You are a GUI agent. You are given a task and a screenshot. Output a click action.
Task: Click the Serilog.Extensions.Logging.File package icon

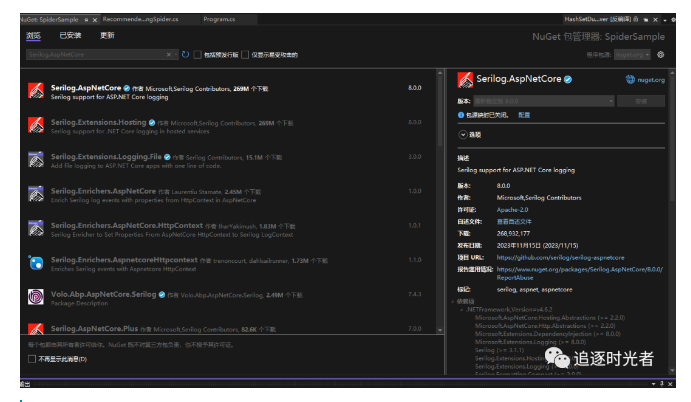[x=36, y=160]
